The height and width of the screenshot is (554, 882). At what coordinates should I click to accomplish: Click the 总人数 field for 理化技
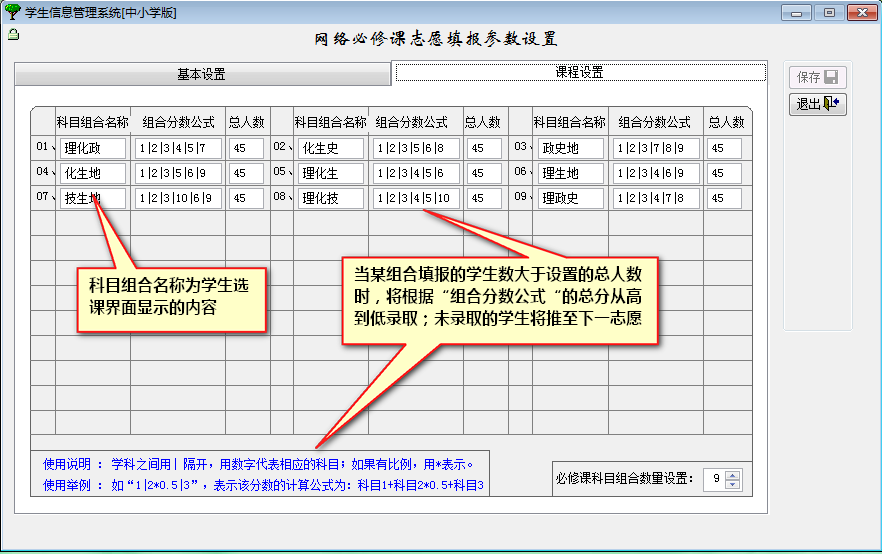point(484,198)
